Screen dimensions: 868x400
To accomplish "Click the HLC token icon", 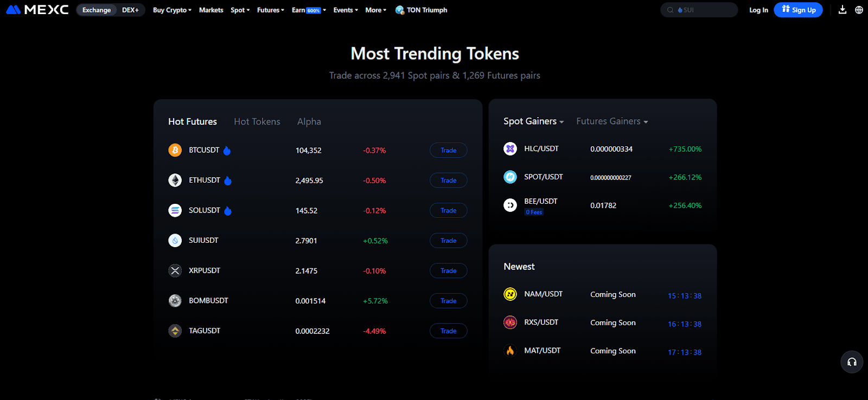I will click(510, 149).
